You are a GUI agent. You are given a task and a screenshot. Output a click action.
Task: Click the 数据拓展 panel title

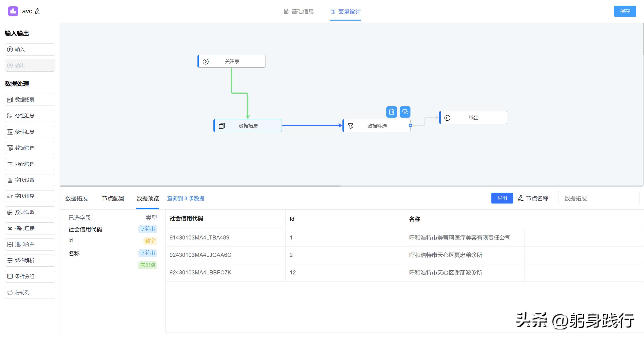click(x=77, y=199)
